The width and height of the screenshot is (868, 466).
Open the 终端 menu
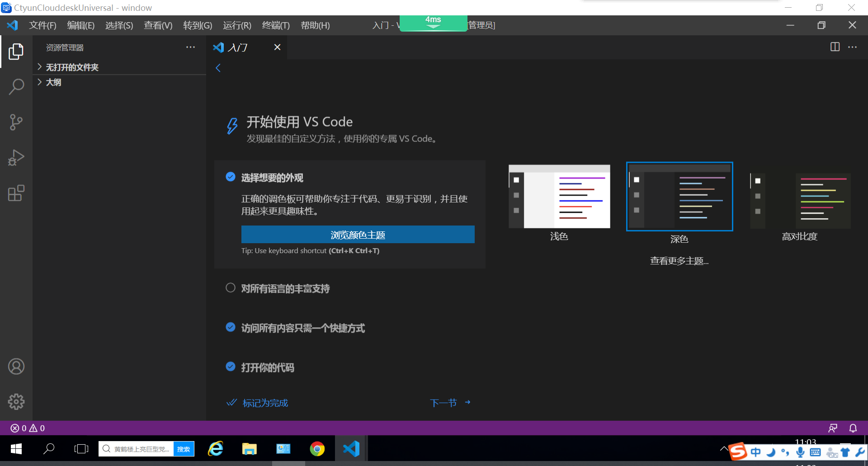click(275, 25)
